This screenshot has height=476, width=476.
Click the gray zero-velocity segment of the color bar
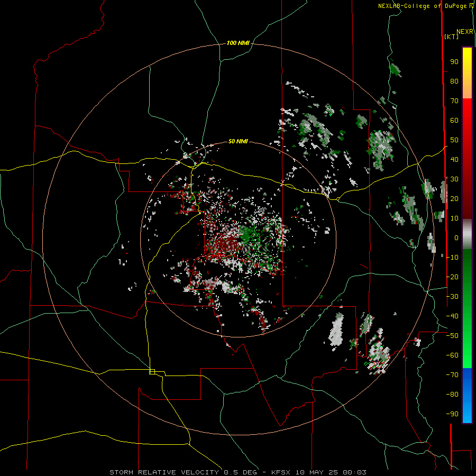(467, 234)
